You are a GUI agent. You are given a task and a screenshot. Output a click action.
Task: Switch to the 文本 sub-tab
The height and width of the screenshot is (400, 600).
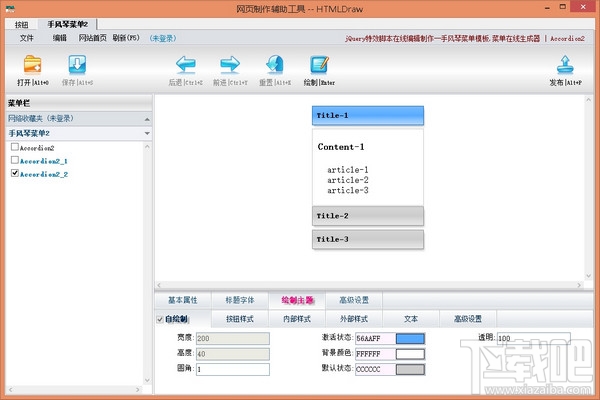(x=411, y=319)
